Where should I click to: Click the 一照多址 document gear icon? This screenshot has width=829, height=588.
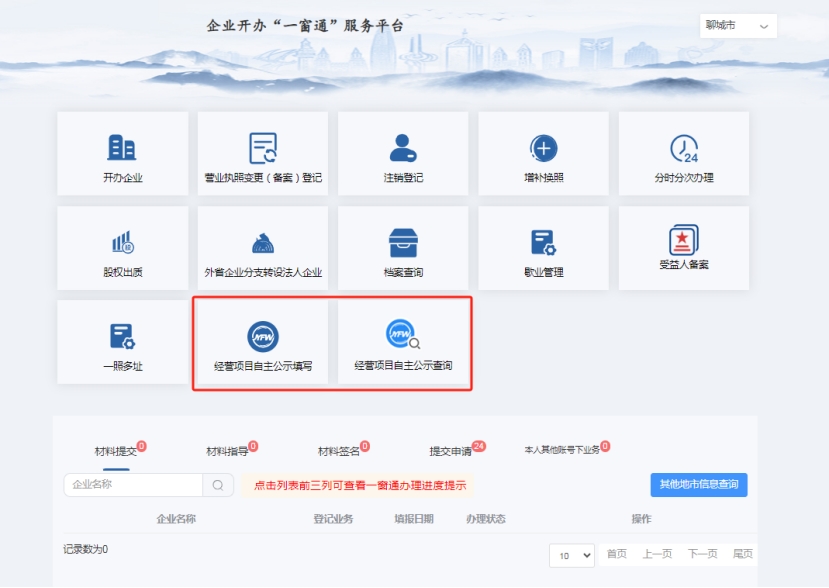pyautogui.click(x=122, y=337)
